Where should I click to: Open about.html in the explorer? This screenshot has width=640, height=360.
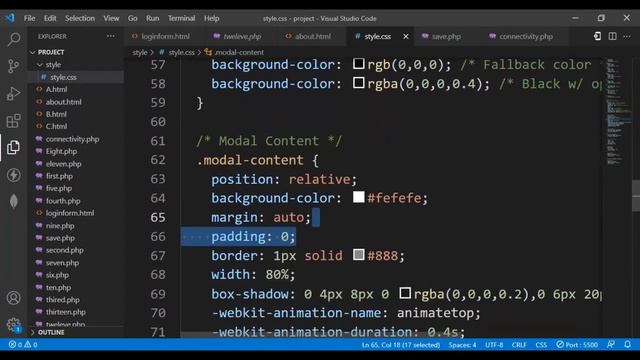pos(63,102)
